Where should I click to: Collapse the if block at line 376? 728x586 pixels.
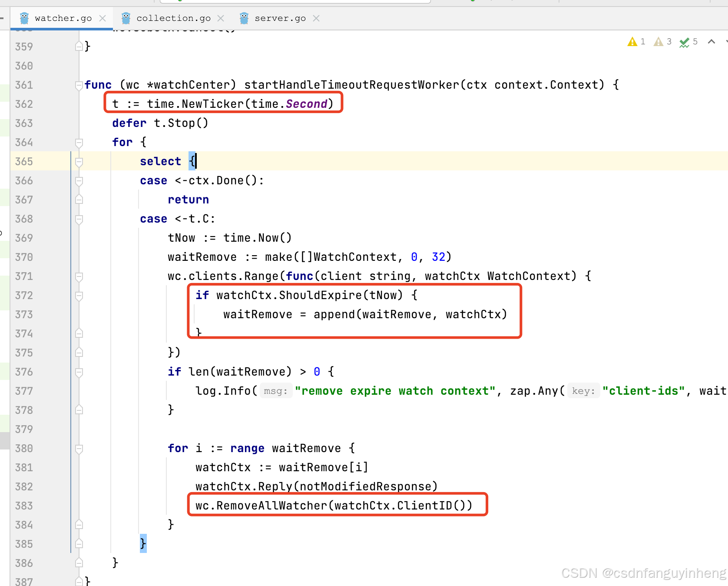[x=79, y=372]
